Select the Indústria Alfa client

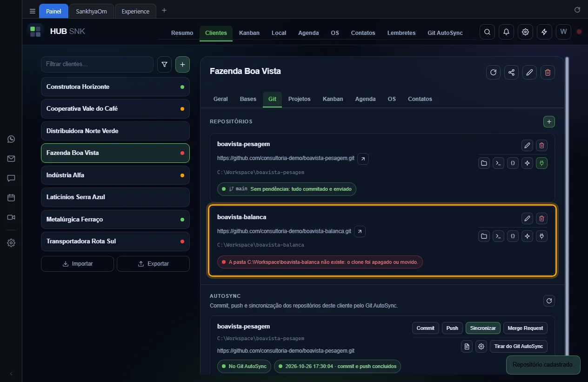point(115,175)
